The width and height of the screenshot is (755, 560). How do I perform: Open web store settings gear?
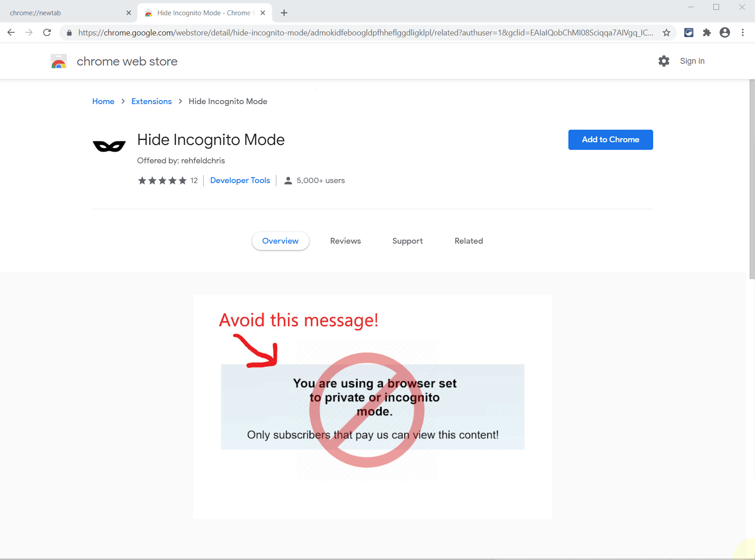pos(664,61)
